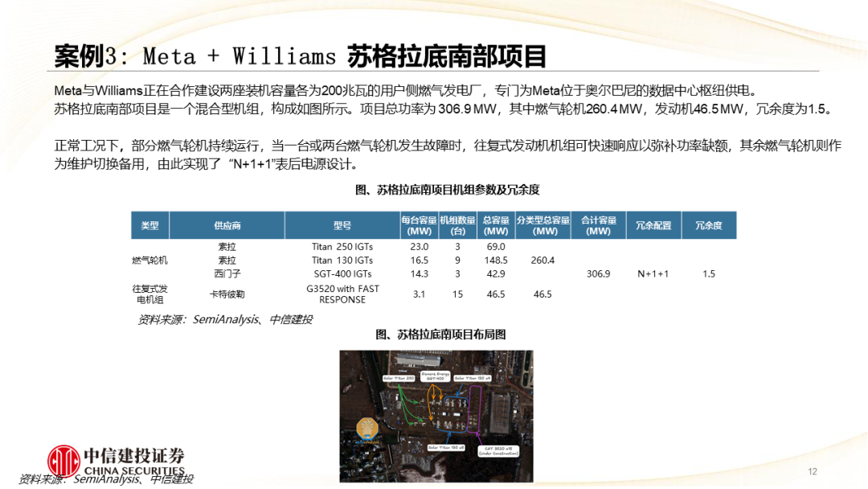This screenshot has height=489, width=868.
Task: Click the 类型 column header
Action: [150, 225]
